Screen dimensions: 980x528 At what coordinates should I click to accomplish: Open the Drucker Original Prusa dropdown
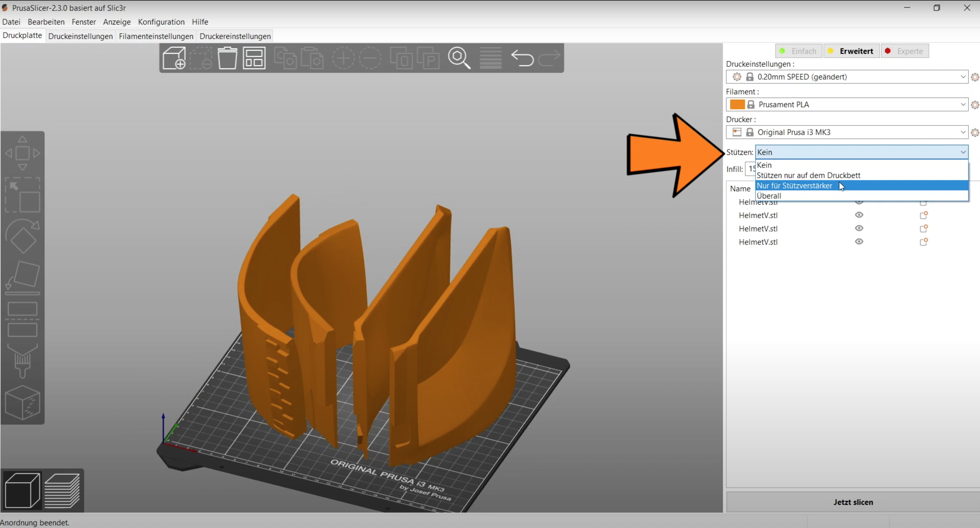(x=963, y=132)
